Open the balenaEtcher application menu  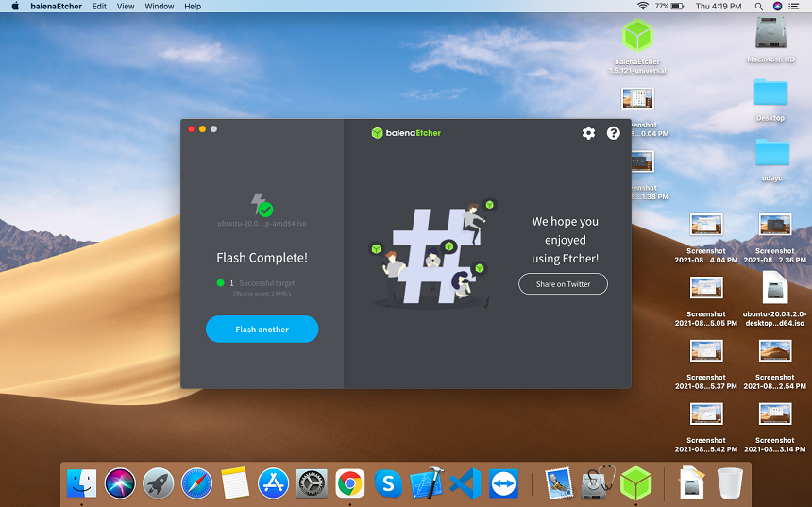(x=56, y=7)
